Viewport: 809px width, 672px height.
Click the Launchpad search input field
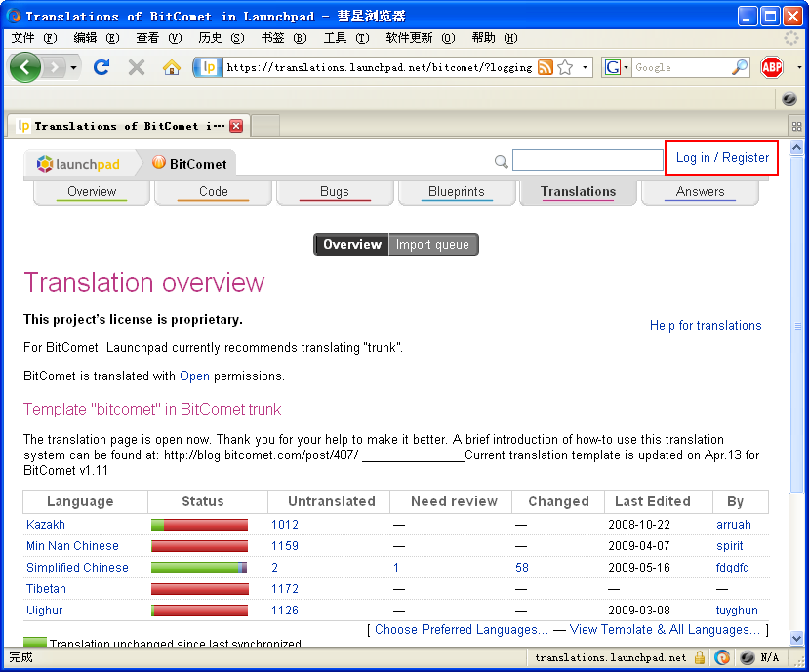pos(587,160)
